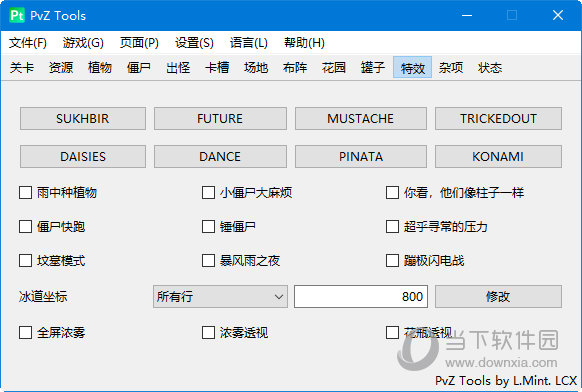Switch to the 状态 tab
The image size is (582, 392).
pos(490,68)
